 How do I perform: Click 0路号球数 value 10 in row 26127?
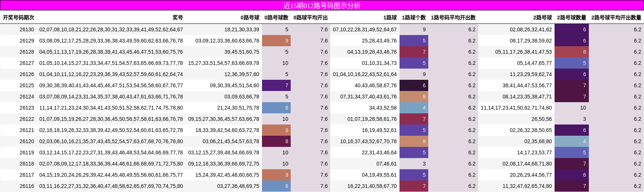coord(285,63)
